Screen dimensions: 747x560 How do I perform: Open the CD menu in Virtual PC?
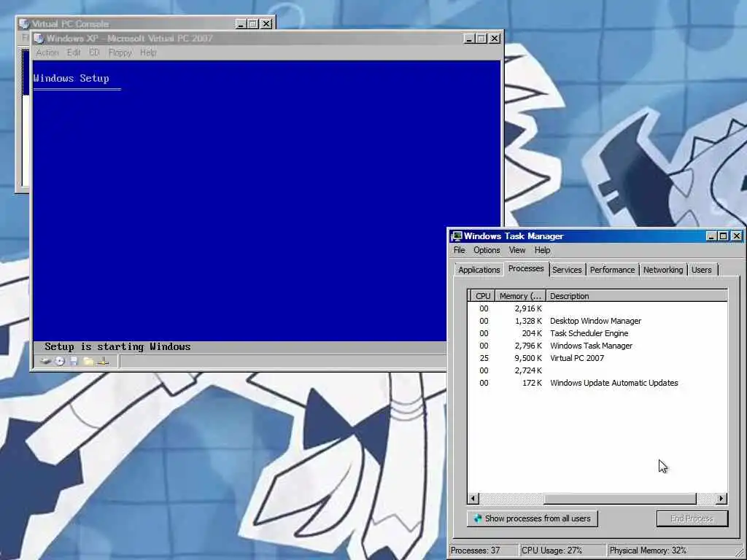(x=94, y=52)
